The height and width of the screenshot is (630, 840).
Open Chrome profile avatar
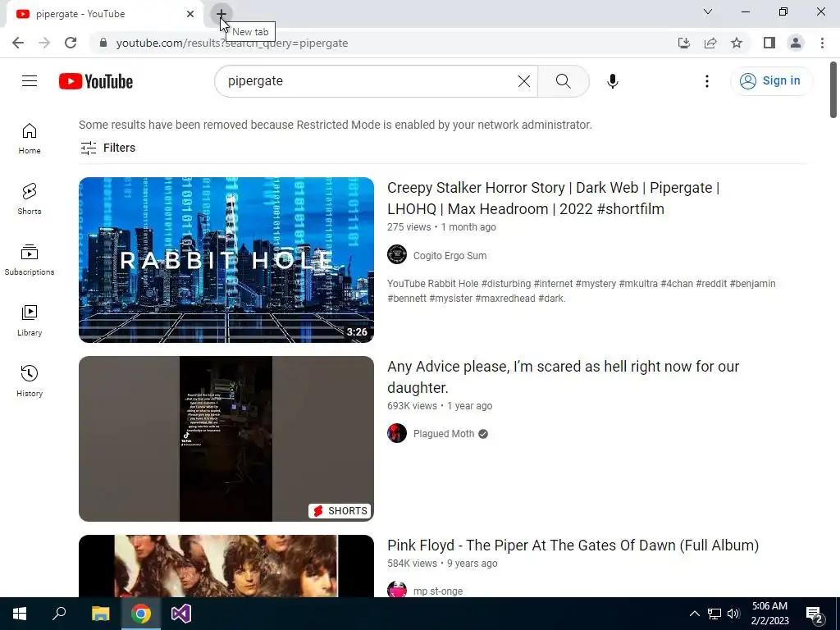coord(796,43)
